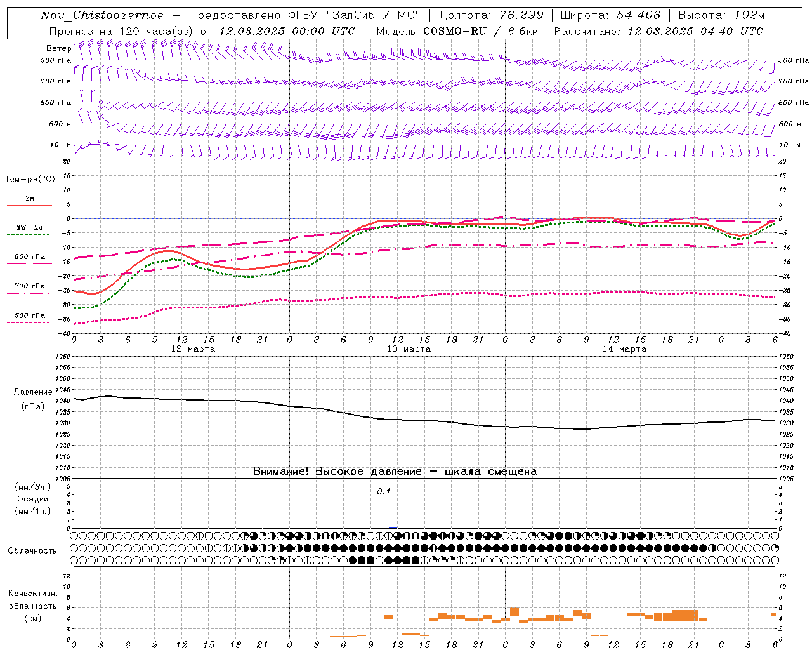
Task: Click the '13 марта' date label
Action: click(x=409, y=349)
